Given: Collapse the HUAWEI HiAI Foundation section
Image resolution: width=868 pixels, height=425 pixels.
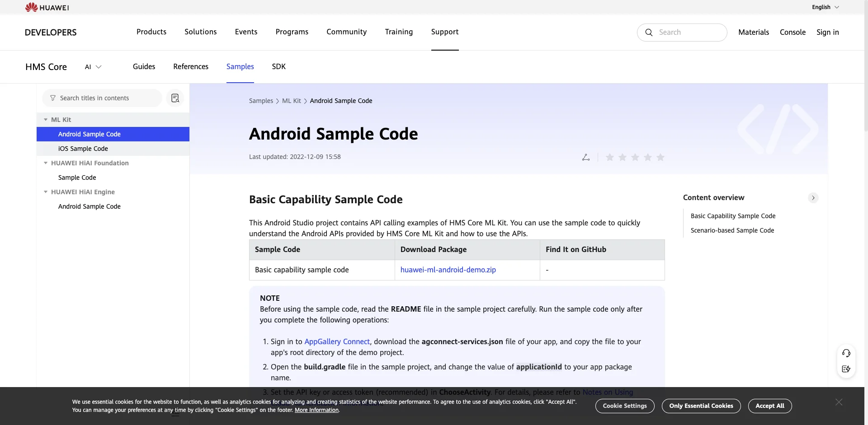Looking at the screenshot, I should pyautogui.click(x=46, y=163).
